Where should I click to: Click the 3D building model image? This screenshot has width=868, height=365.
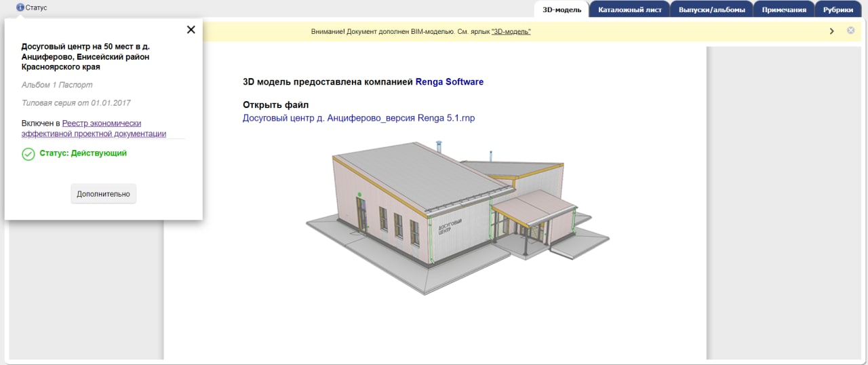(x=456, y=216)
